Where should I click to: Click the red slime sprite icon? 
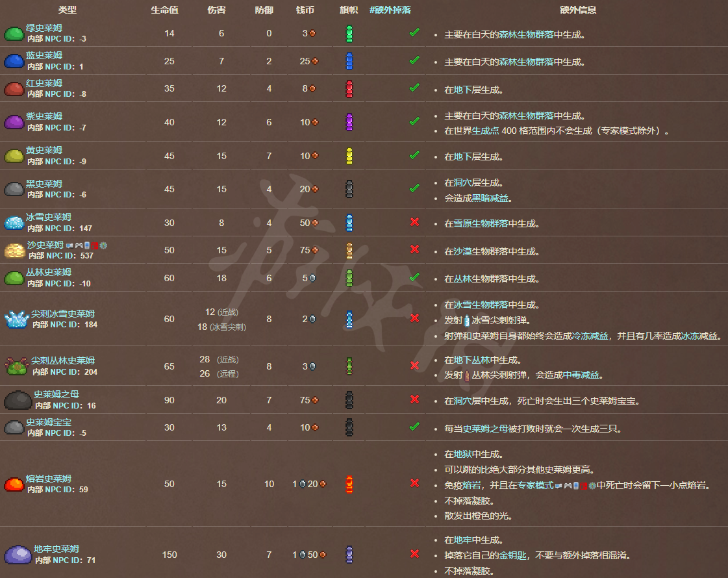coord(13,89)
